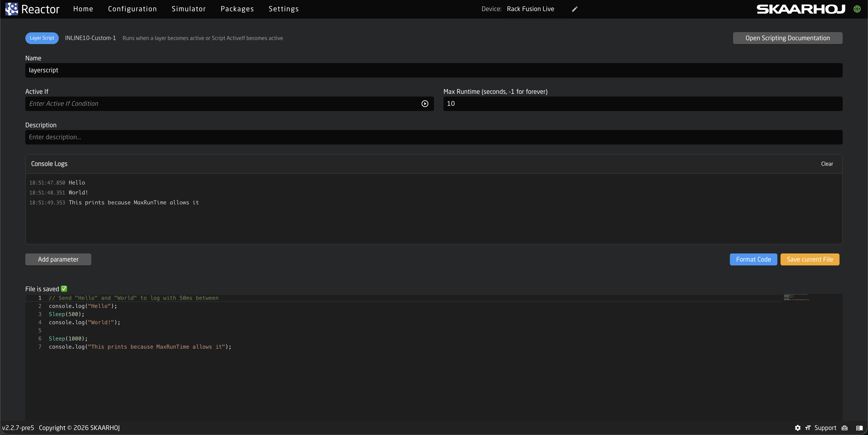Viewport: 868px width, 435px height.
Task: Open the Simulator menu
Action: tap(189, 9)
